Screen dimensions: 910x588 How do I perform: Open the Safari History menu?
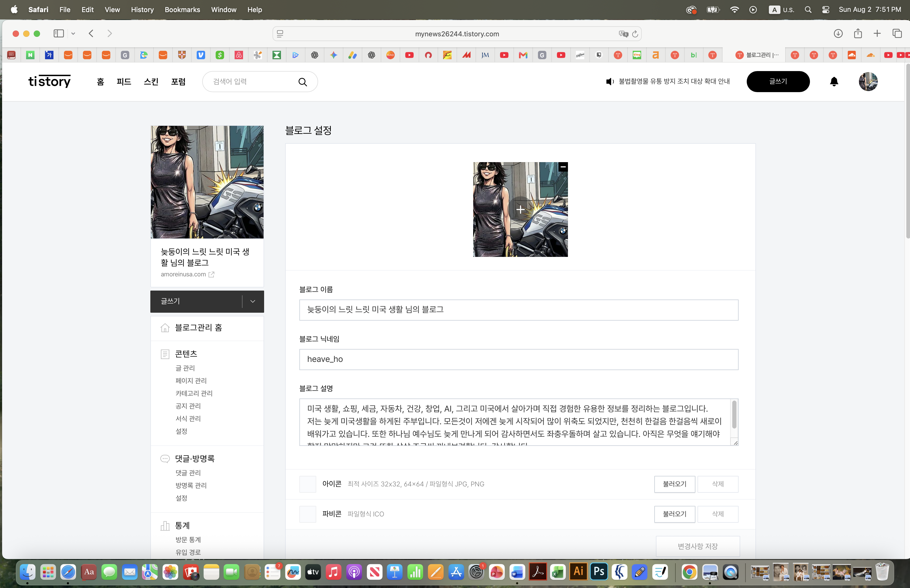(x=142, y=9)
